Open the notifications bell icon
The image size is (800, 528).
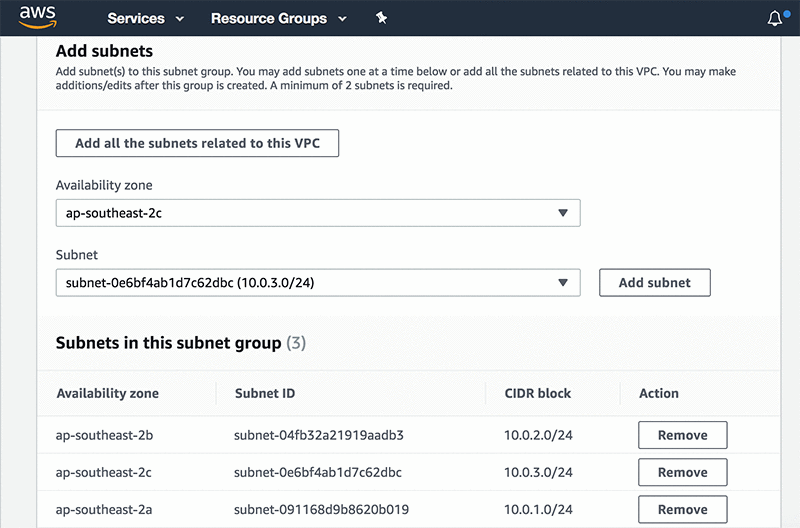(x=775, y=18)
